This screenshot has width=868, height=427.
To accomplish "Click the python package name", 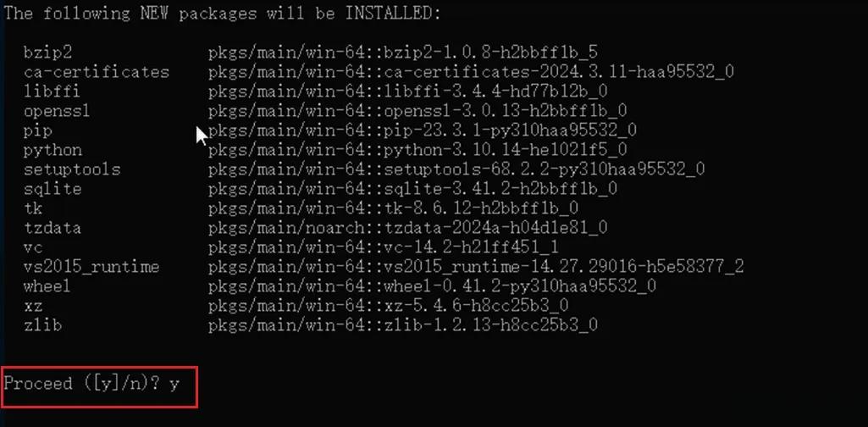I will click(53, 150).
